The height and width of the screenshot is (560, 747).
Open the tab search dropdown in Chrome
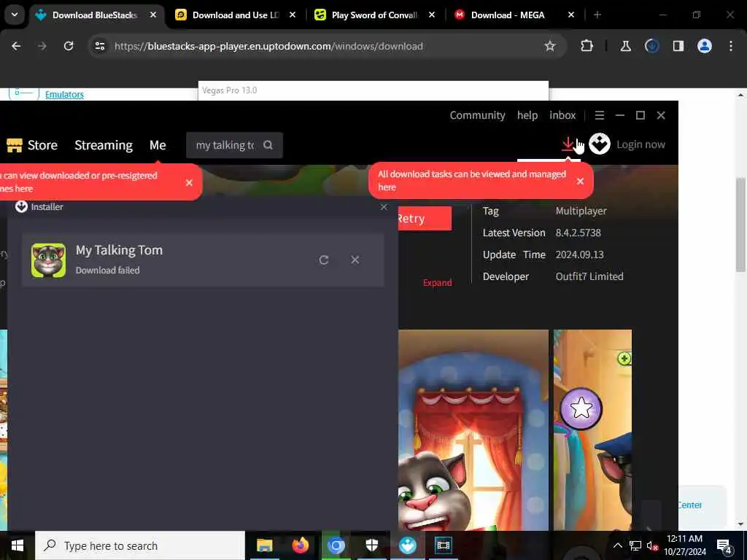point(15,15)
